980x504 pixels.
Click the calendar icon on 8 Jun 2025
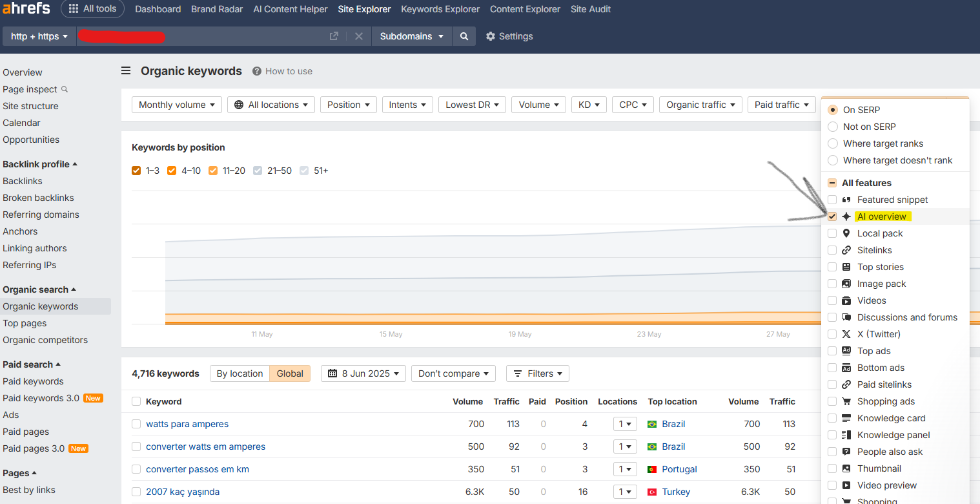click(333, 373)
